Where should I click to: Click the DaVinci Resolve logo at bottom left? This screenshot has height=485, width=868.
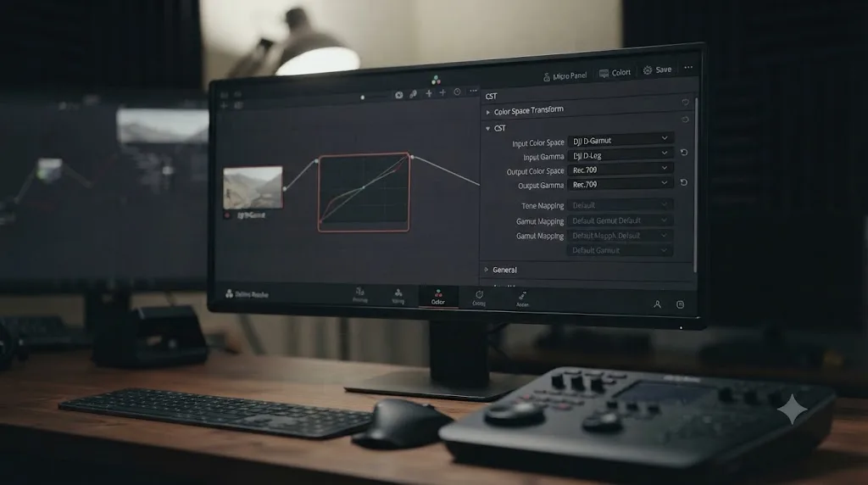[x=247, y=294]
